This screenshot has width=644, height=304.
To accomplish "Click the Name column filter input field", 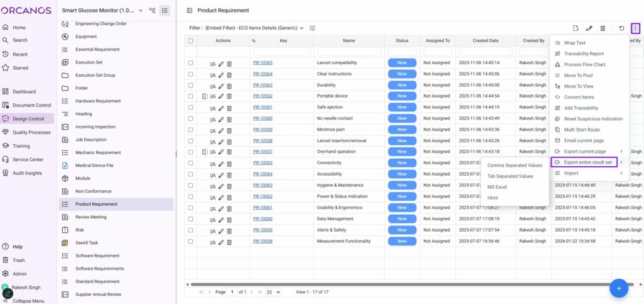I will click(350, 52).
